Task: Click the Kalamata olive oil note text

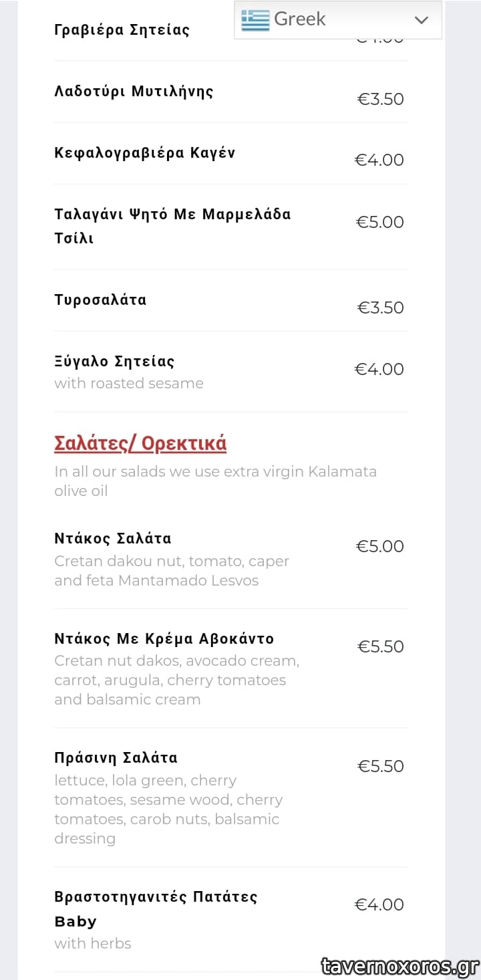Action: click(x=215, y=481)
